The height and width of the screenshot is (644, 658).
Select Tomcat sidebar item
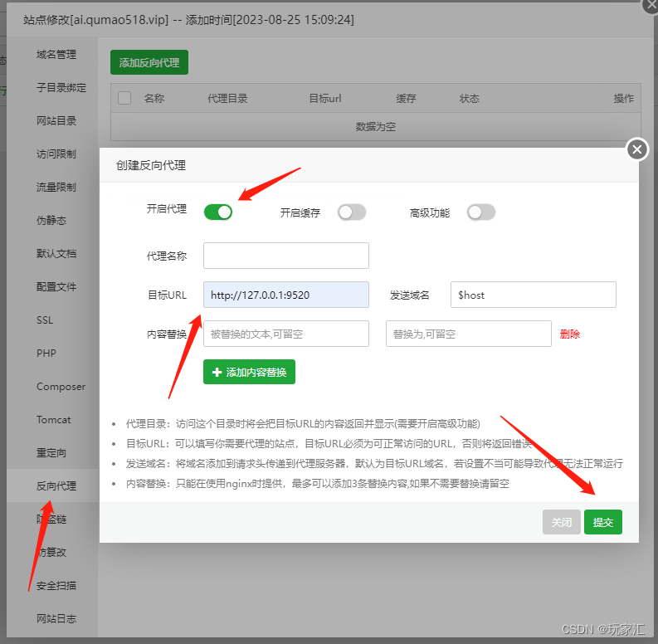(54, 420)
